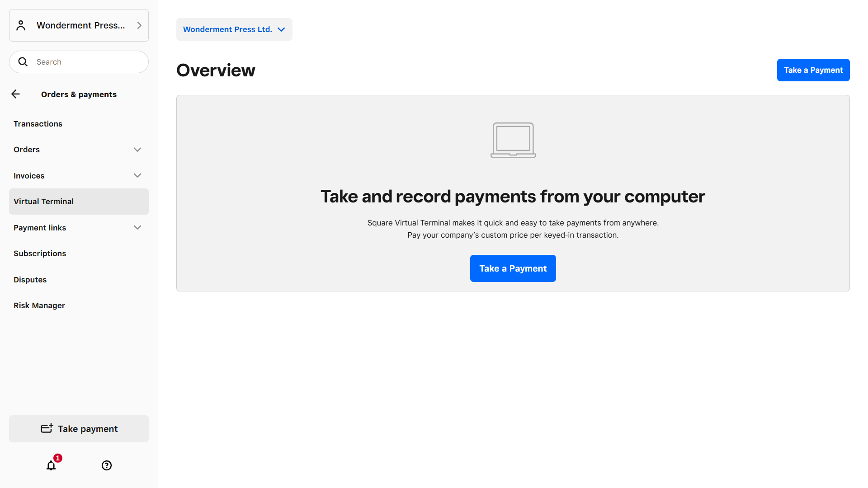Click the search magnifier icon
This screenshot has height=488, width=868.
(x=23, y=62)
